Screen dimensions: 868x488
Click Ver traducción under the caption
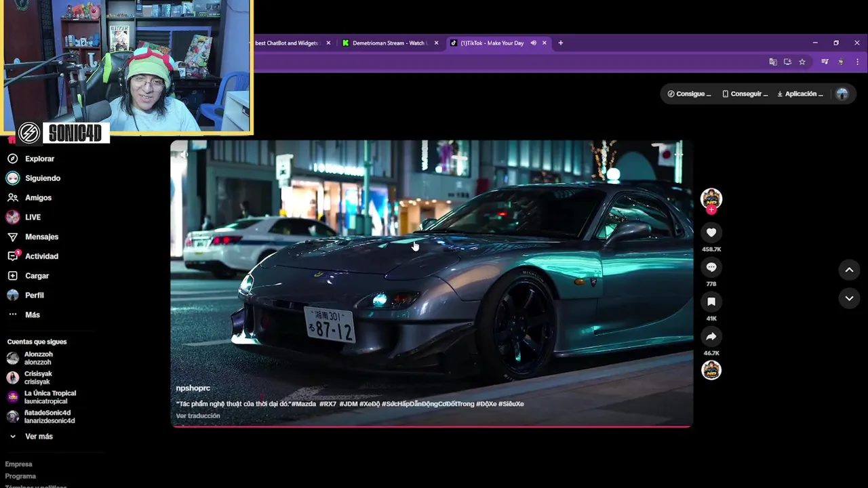click(198, 416)
